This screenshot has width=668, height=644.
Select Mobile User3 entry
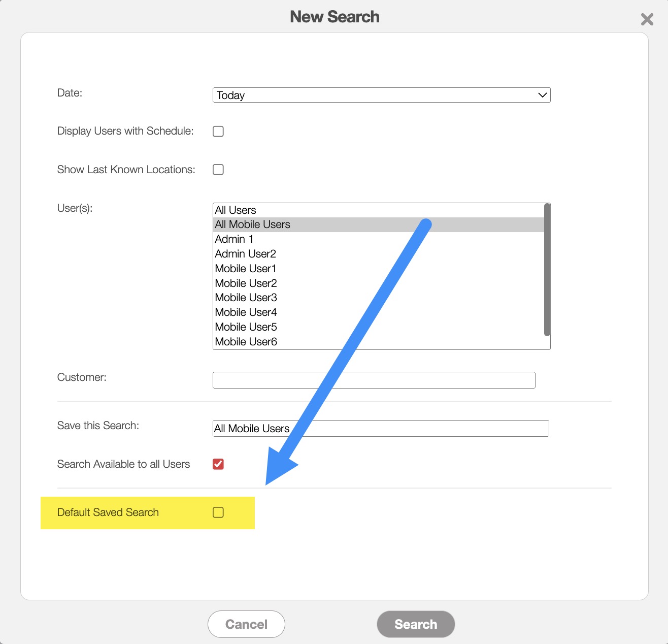tap(246, 298)
